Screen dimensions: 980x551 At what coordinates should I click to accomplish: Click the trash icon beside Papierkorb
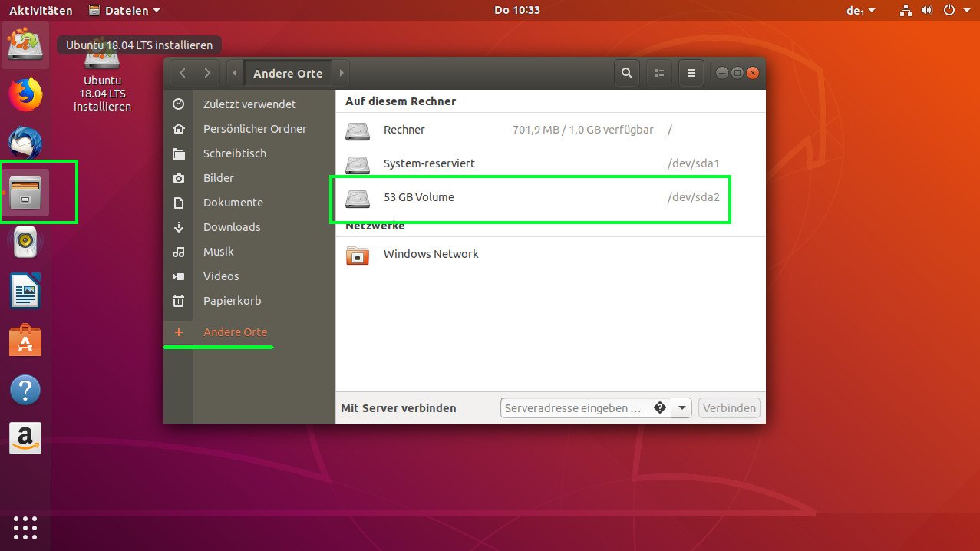click(179, 300)
